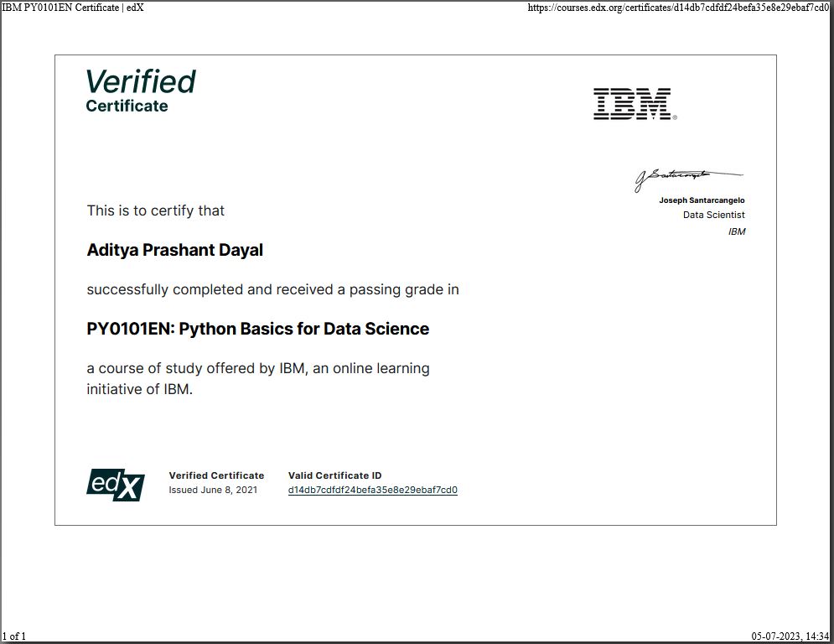Click the 1 of 1 page indicator
834x644 pixels.
[x=14, y=636]
